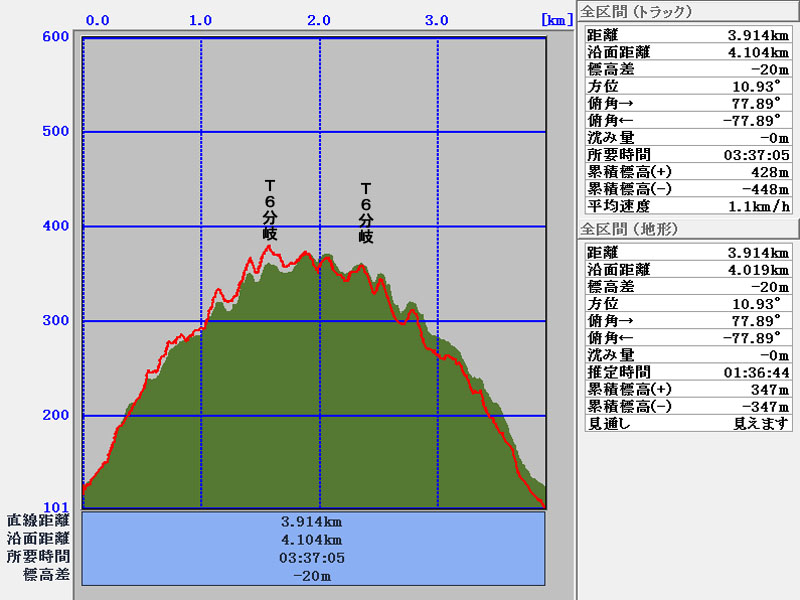Viewport: 800px width, 600px height.
Task: Select the 全区間 (地形) section header
Action: [632, 229]
